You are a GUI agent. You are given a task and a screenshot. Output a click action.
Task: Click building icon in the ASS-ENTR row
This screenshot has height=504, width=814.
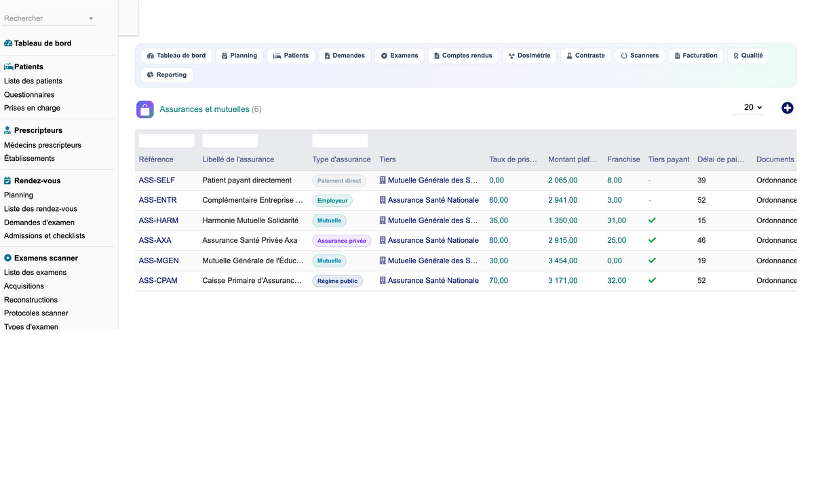383,200
